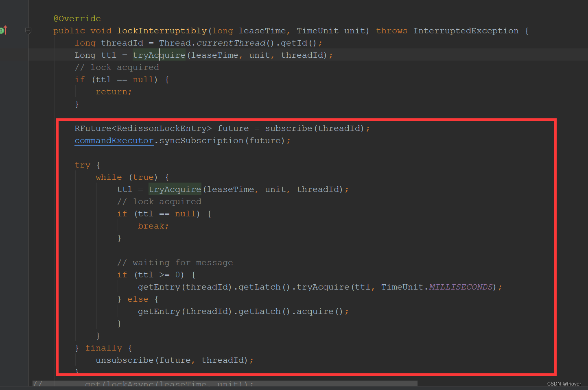Click the 'break;' statement
This screenshot has height=390, width=588.
click(x=153, y=226)
